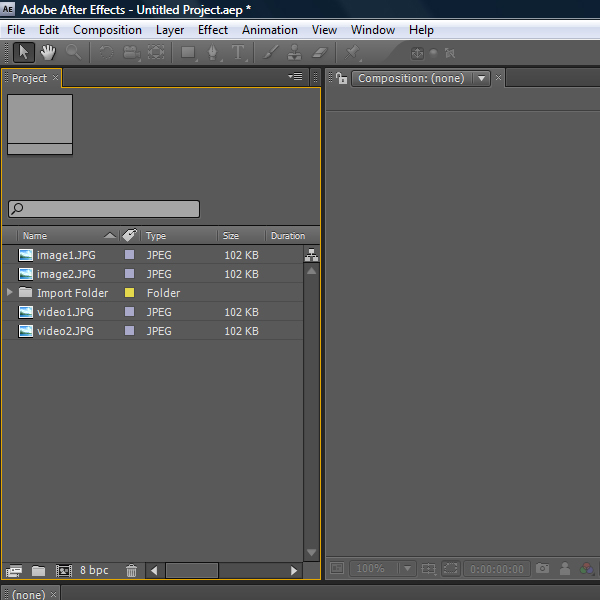Open the Layer menu
This screenshot has width=600, height=600.
[x=170, y=30]
